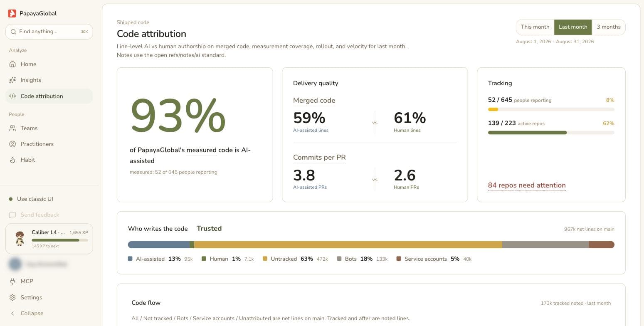Go to the Home page
The image size is (644, 326).
(x=49, y=64)
